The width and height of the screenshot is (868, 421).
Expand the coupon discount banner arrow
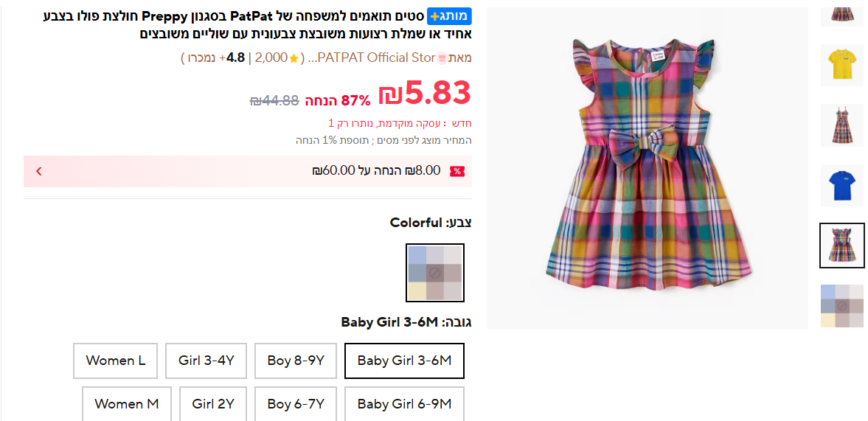pyautogui.click(x=39, y=171)
